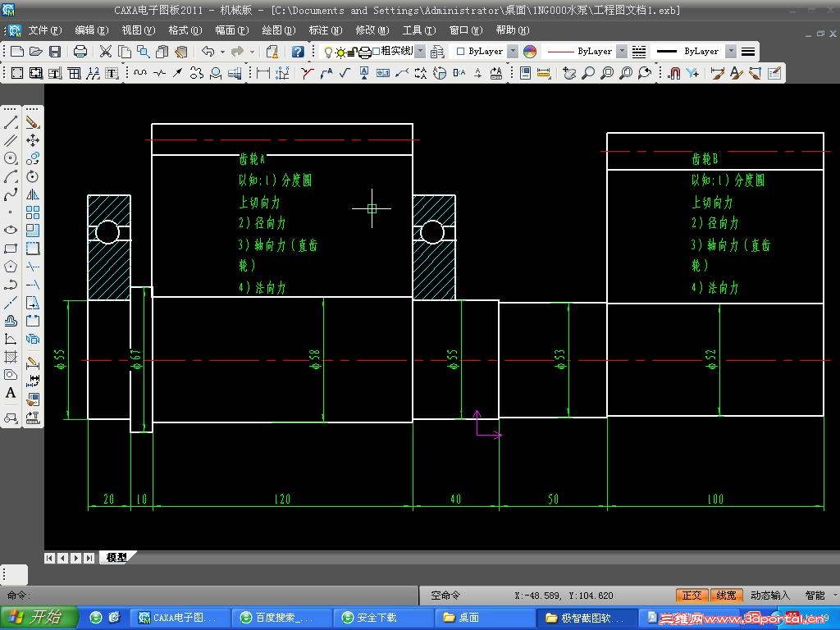Open the 文件(F) menu
The image size is (840, 630).
(x=45, y=30)
